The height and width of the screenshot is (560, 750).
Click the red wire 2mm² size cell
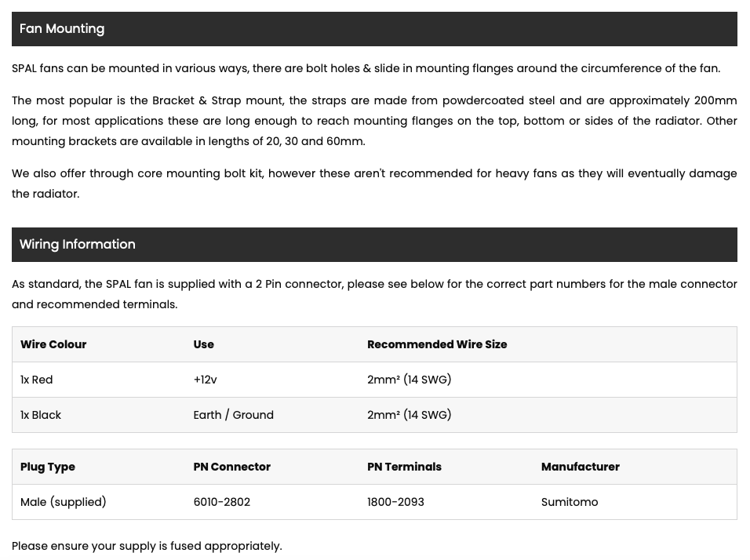click(409, 380)
